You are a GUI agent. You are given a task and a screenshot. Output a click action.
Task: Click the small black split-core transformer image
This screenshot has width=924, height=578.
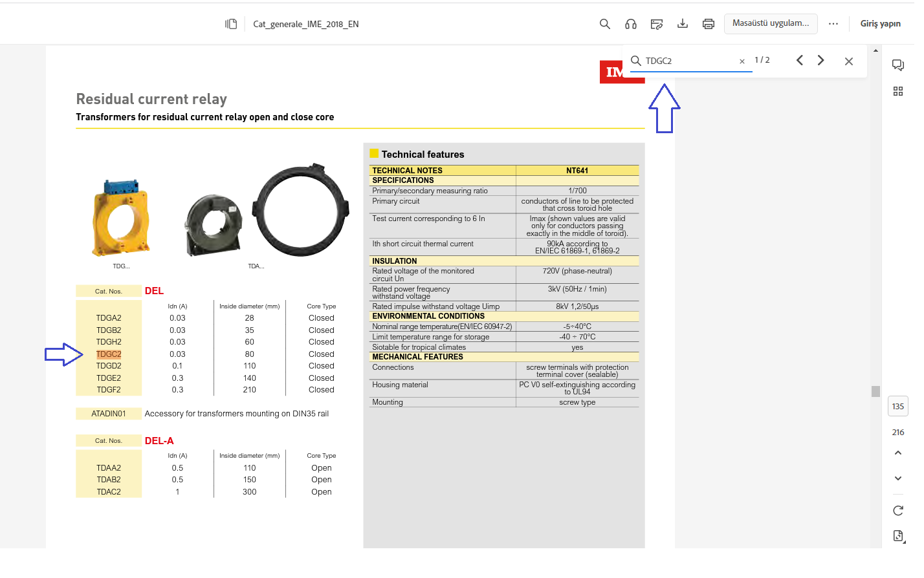coord(213,226)
